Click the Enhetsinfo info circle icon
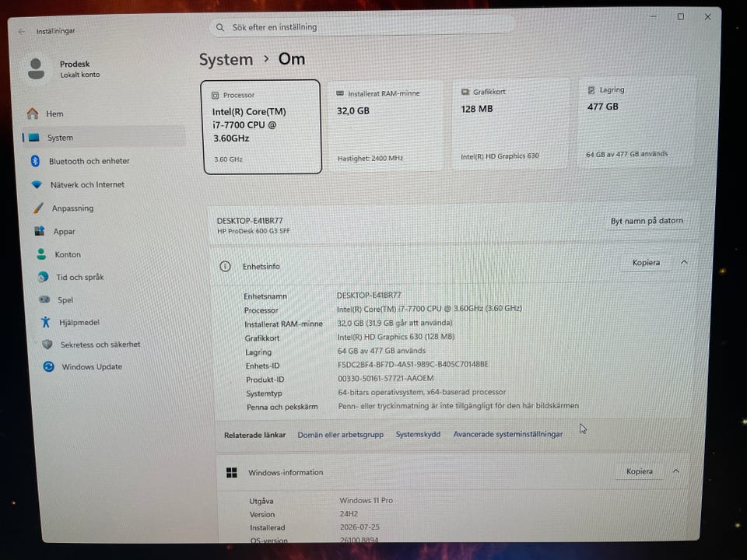 point(225,266)
